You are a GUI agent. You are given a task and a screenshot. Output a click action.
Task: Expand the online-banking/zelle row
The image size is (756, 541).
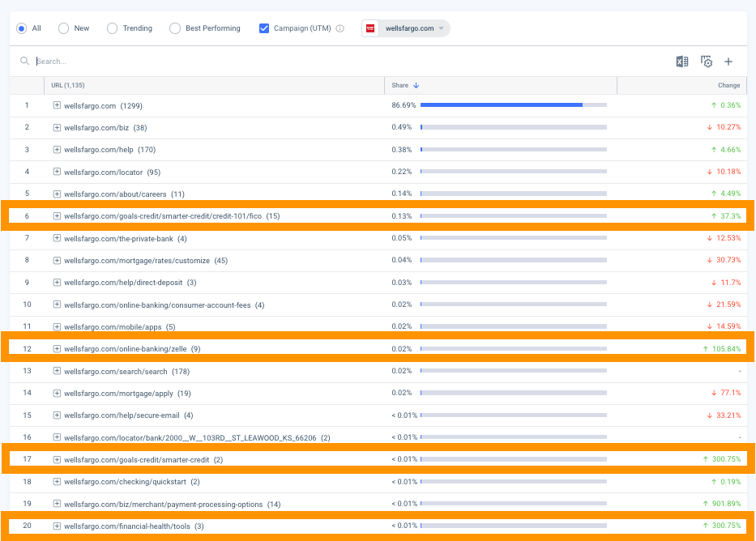coord(57,349)
